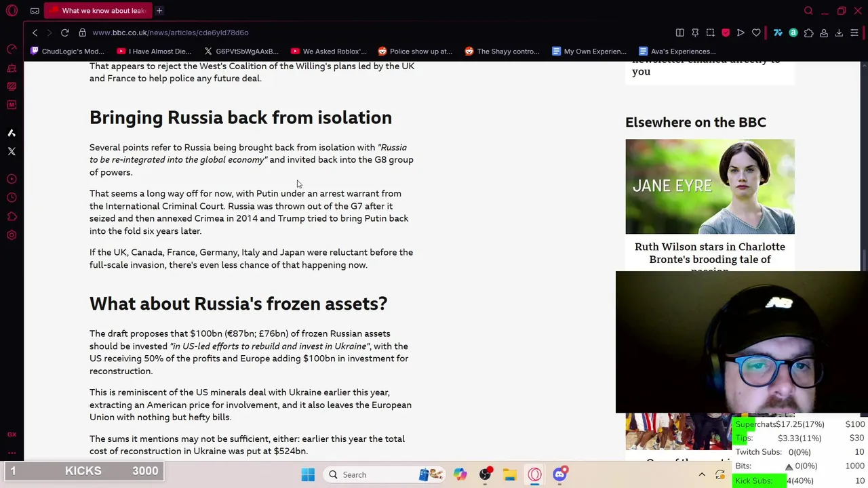This screenshot has height=488, width=868.
Task: Click 'What about Russia's frozen assets?' heading
Action: tap(238, 304)
